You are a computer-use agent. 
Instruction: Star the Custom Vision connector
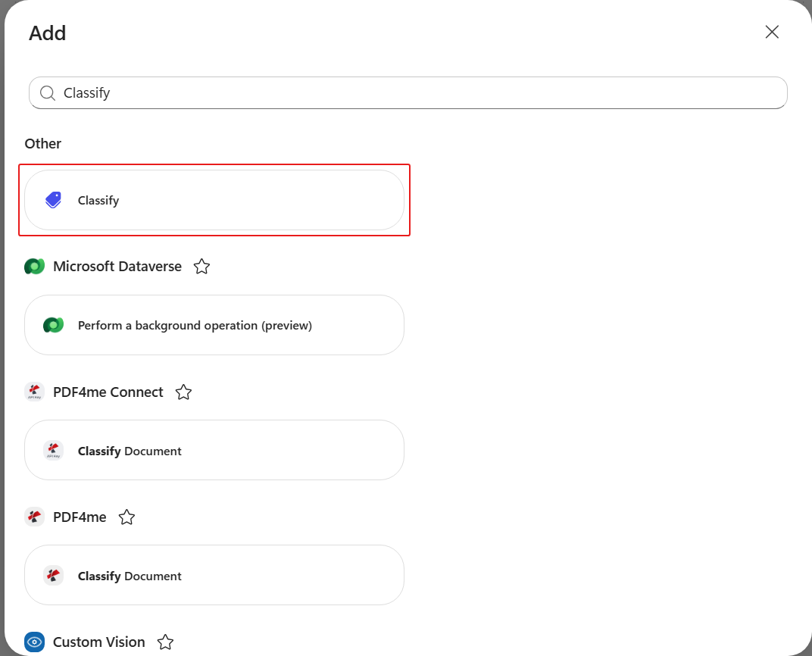[165, 642]
